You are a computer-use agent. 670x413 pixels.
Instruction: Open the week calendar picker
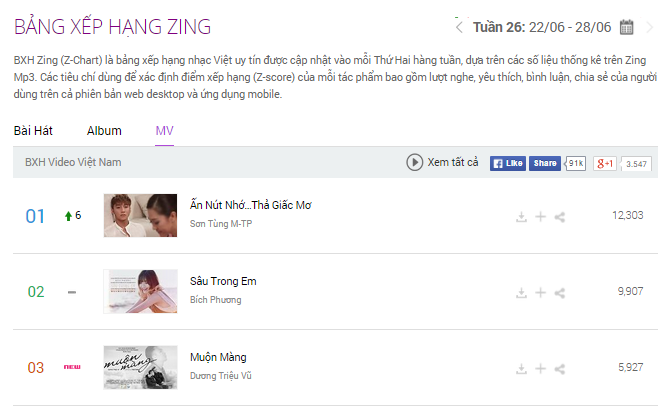(627, 27)
